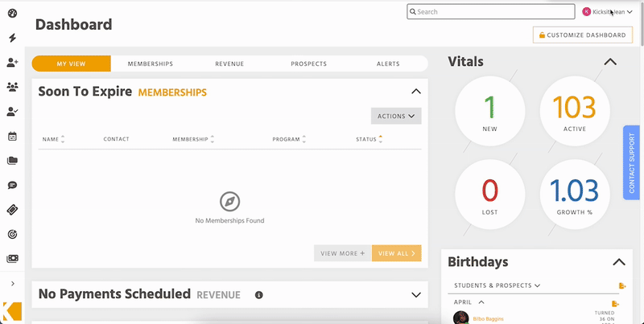Click into the Search field
This screenshot has height=324, width=644.
pos(491,11)
